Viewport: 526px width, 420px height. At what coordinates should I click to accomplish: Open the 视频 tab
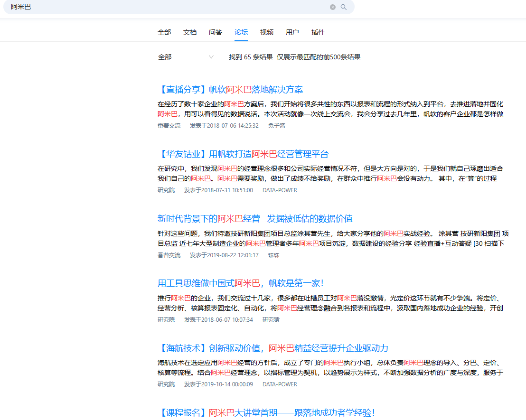click(267, 32)
